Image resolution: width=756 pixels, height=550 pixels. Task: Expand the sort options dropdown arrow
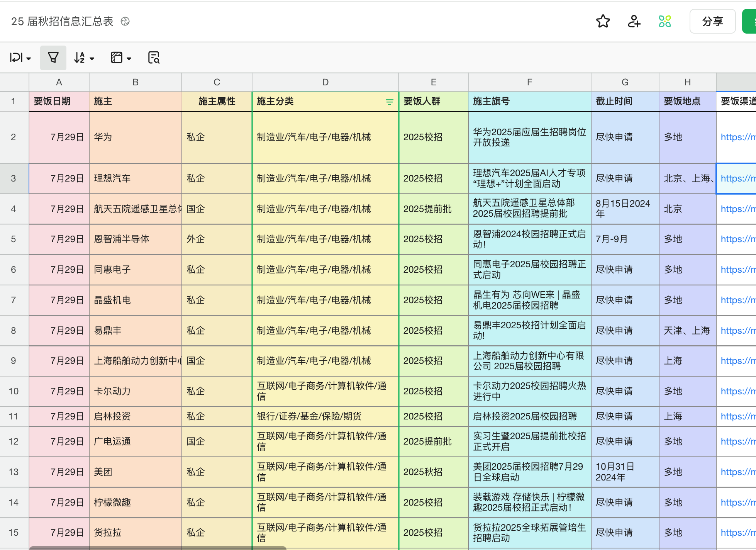[92, 59]
